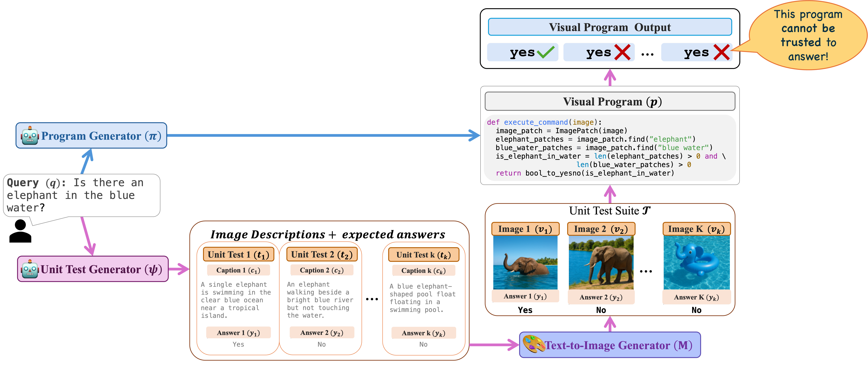868x376 pixels.
Task: Select the Program Generator (π) box
Action: (x=91, y=135)
